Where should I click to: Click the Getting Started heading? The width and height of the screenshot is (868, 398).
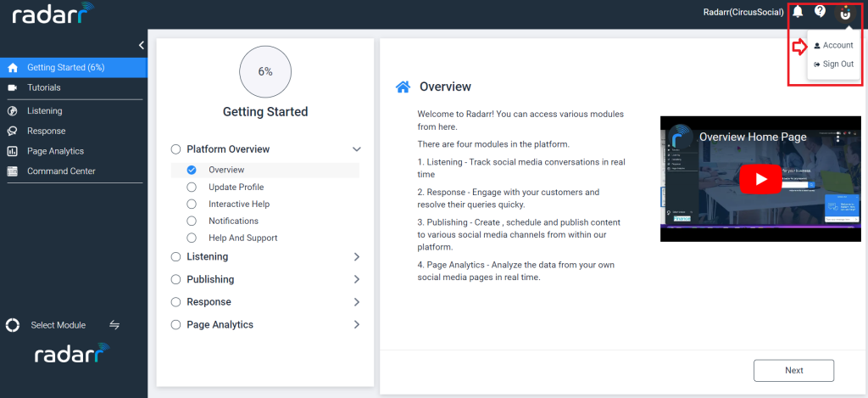point(265,112)
